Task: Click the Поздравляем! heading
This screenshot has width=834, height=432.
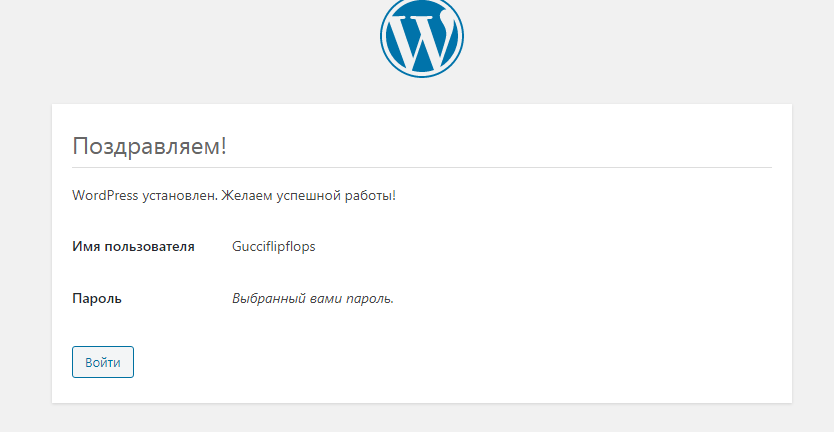Action: point(149,146)
